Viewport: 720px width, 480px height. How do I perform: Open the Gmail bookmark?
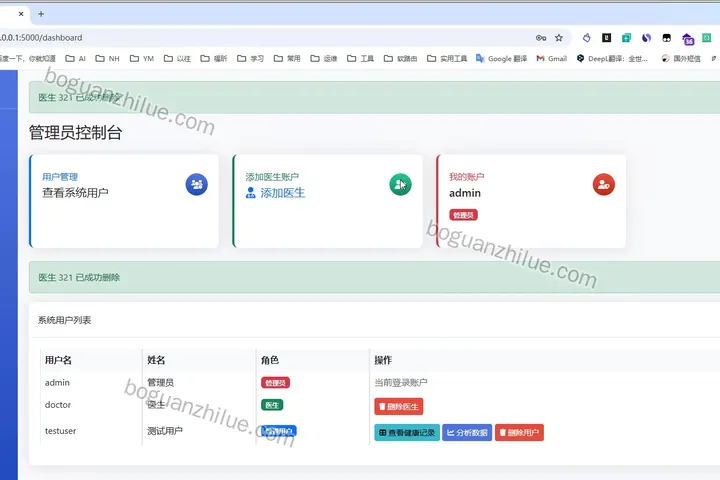tap(552, 58)
